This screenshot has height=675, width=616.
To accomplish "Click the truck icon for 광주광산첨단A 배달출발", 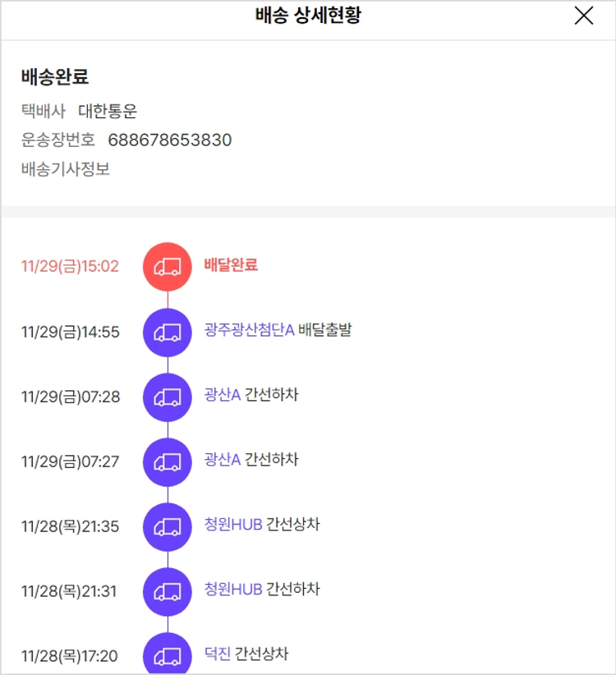I will [168, 332].
